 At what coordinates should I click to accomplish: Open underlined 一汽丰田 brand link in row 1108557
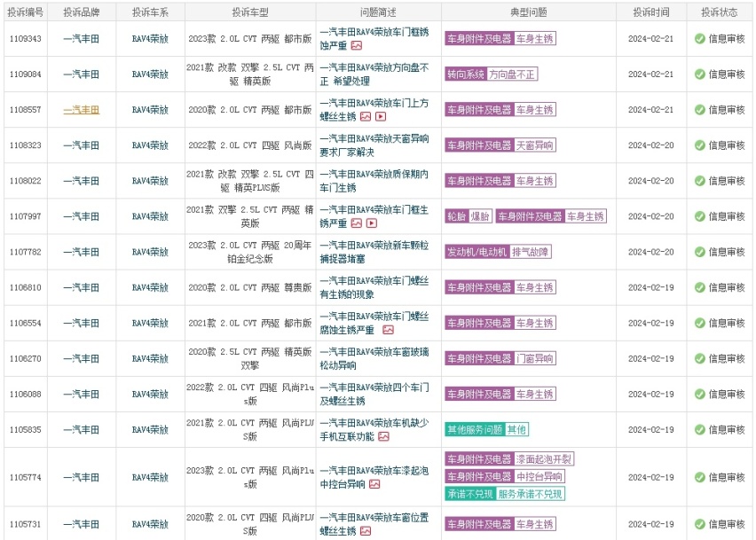point(81,110)
